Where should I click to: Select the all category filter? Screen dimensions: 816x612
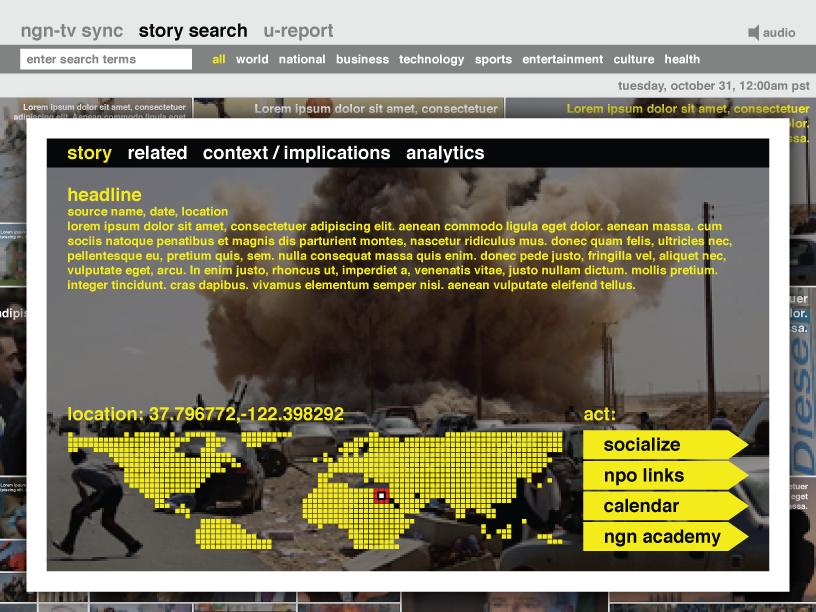(219, 59)
